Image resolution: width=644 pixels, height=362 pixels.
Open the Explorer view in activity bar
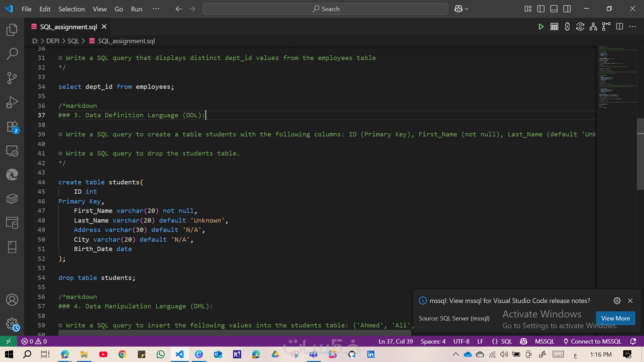pos(12,30)
